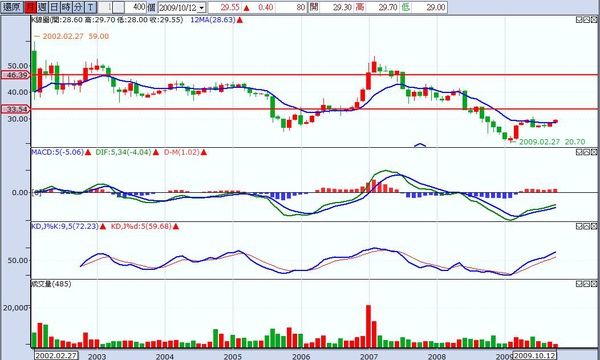Move volume panel down with its down-arrow icon
600x360 pixels.
tap(579, 283)
